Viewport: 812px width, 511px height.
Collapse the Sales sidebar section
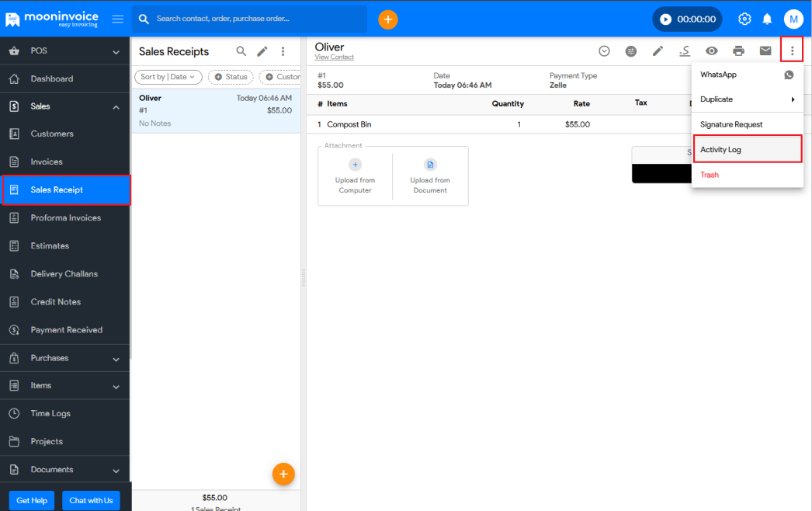pyautogui.click(x=64, y=106)
